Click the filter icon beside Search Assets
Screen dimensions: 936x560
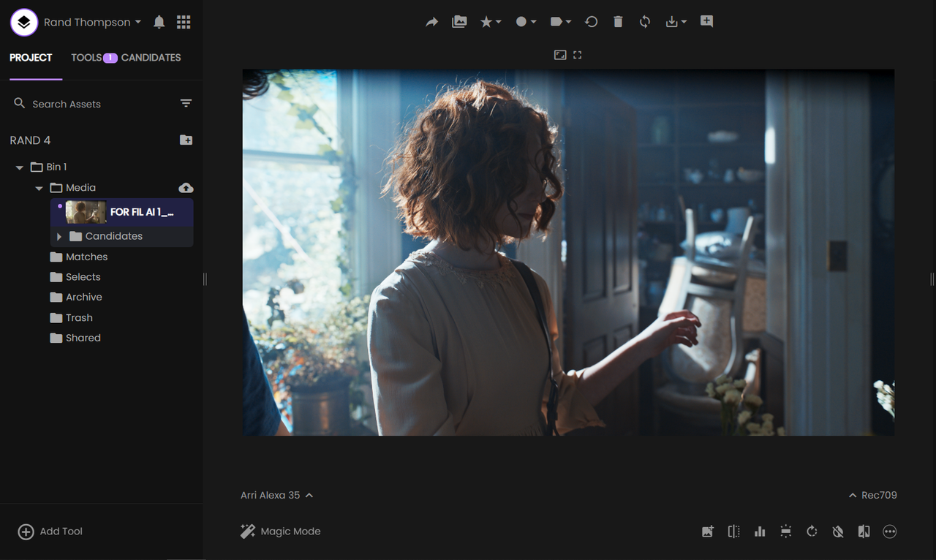click(x=186, y=104)
